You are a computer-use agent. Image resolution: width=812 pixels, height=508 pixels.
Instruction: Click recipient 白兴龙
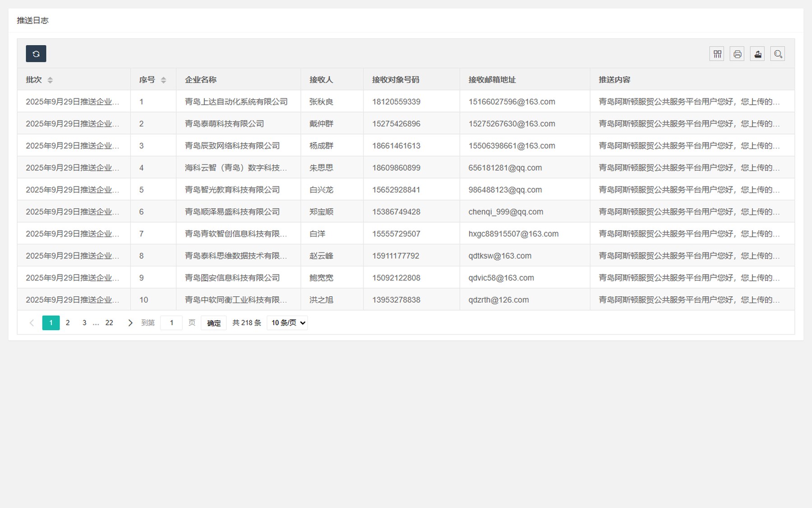[x=321, y=190]
